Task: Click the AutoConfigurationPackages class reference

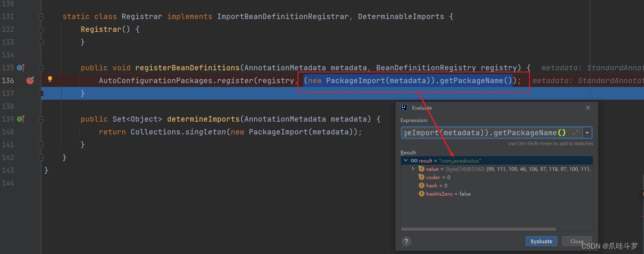Action: tap(155, 80)
